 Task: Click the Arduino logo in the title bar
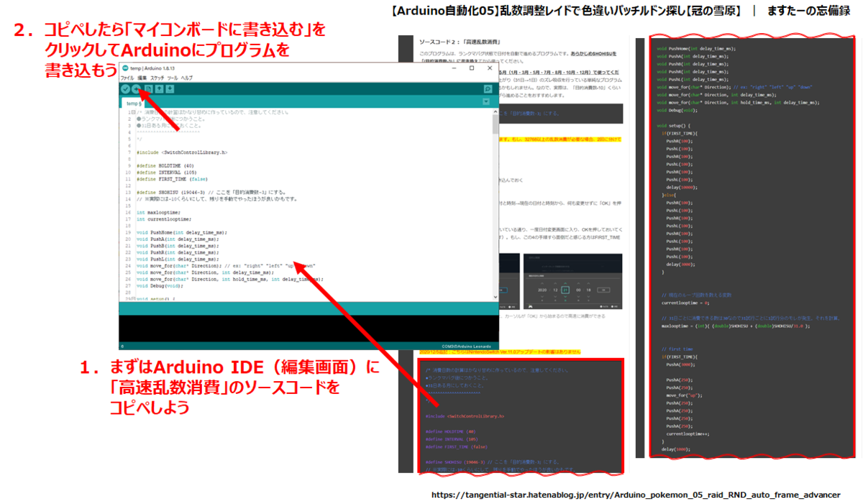tap(125, 68)
